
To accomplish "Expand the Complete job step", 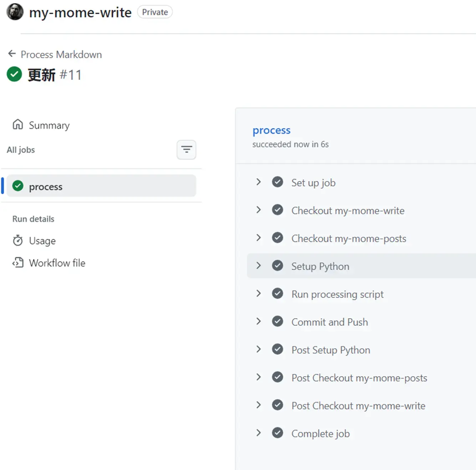I will 259,433.
